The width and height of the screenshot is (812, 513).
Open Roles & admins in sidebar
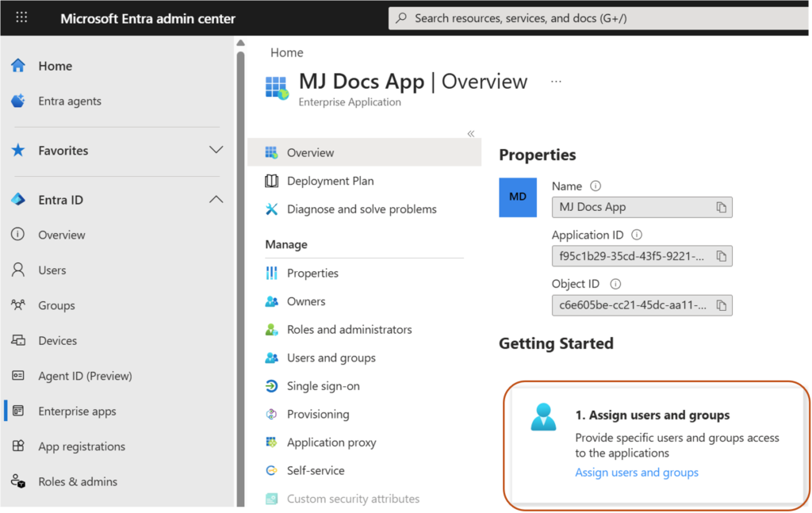[x=77, y=481]
